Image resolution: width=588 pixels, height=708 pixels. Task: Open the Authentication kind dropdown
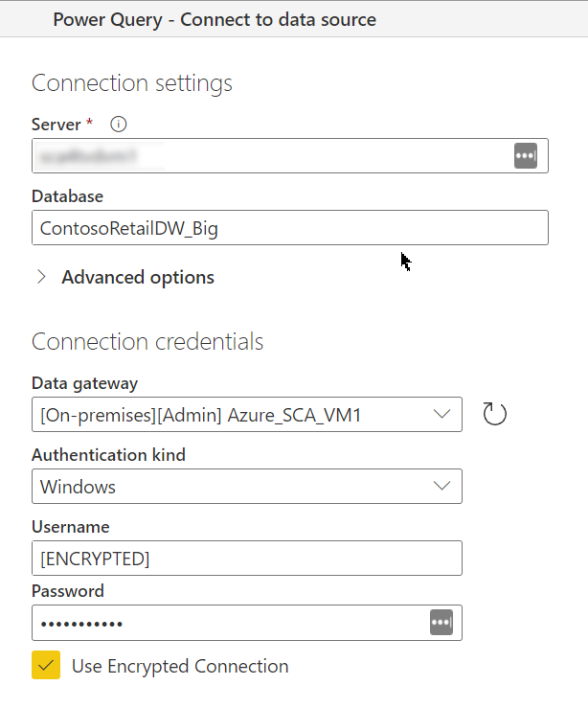click(246, 487)
